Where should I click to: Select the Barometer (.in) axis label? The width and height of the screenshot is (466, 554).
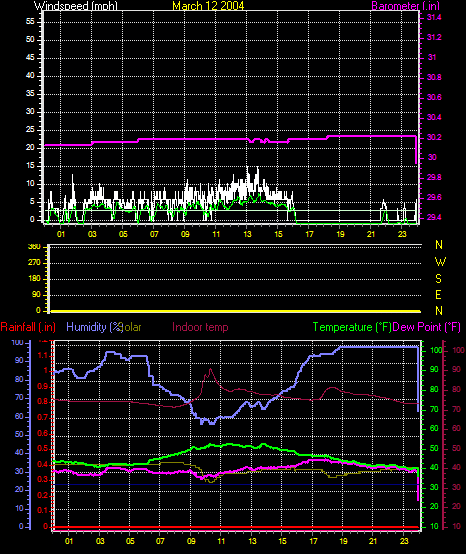pyautogui.click(x=406, y=6)
